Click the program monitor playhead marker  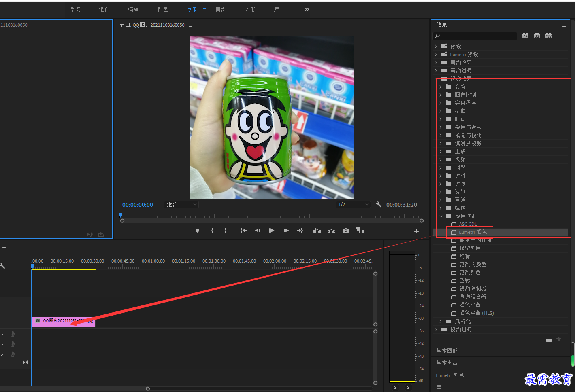[121, 215]
